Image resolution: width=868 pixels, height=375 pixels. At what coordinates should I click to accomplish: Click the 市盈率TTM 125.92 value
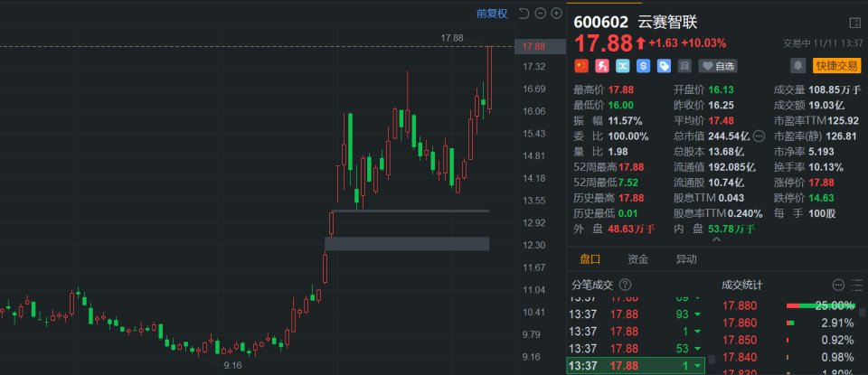(x=843, y=120)
